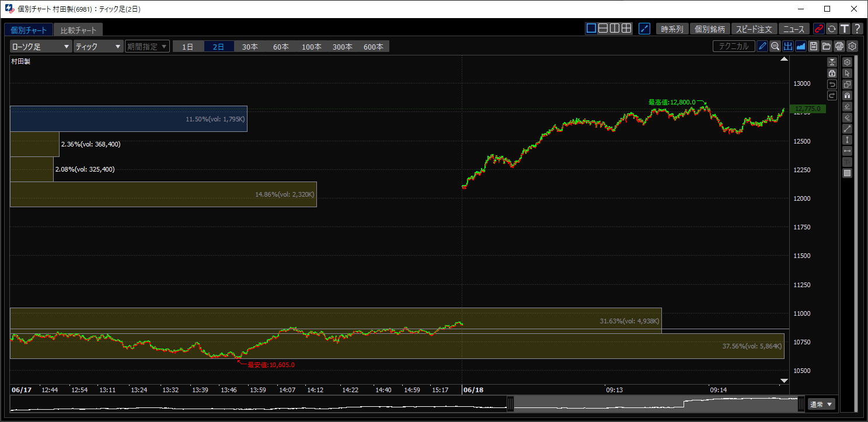Switch to the 比較チャート tab
The image size is (868, 422).
coord(78,30)
